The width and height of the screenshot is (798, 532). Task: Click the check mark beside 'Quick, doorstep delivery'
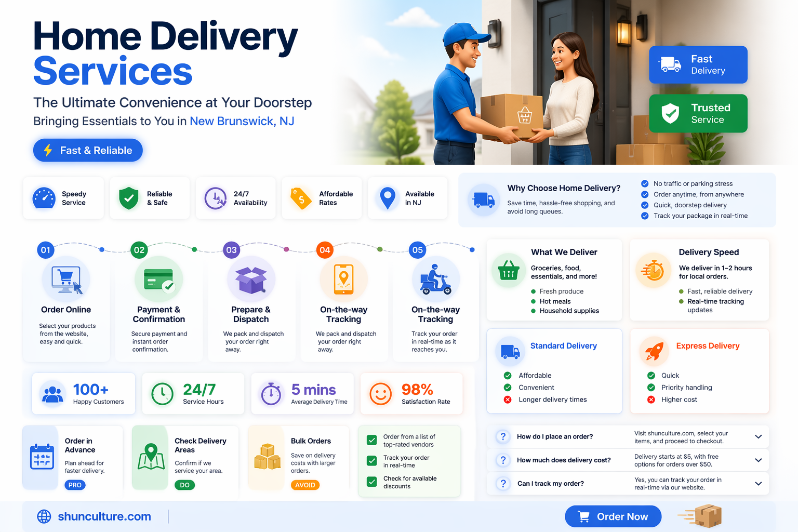(x=645, y=205)
